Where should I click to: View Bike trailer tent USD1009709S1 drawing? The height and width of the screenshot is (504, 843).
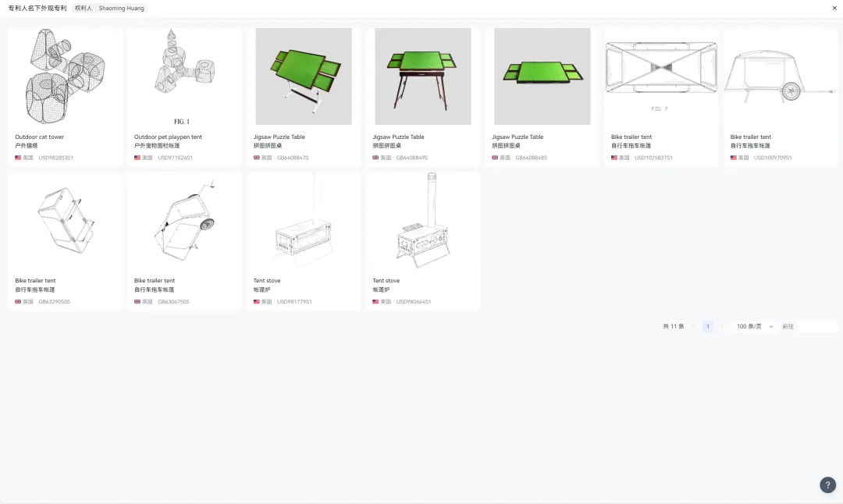point(781,76)
